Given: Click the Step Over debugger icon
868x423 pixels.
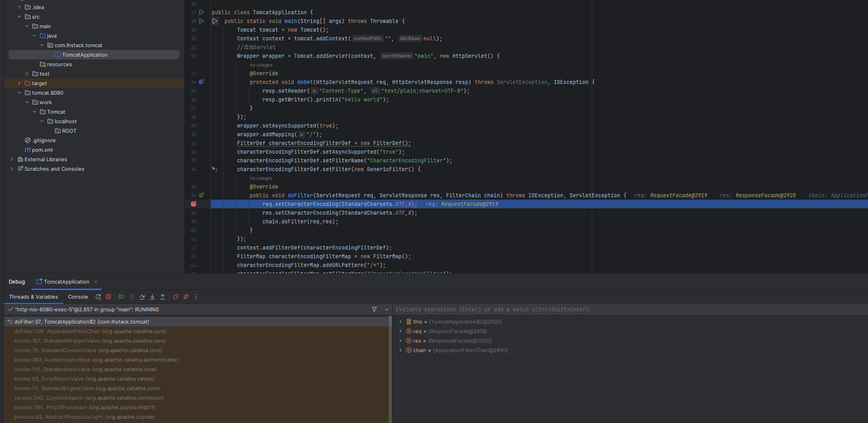Looking at the screenshot, I should click(x=142, y=297).
